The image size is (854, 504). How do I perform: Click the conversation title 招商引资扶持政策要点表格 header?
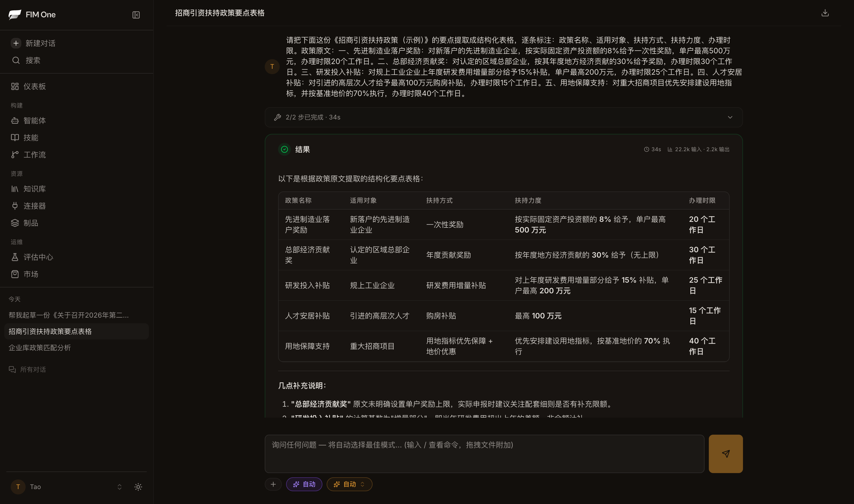click(x=220, y=13)
